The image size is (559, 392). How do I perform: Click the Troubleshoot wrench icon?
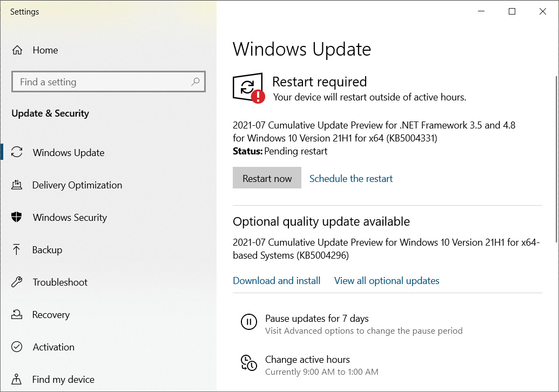tap(17, 282)
